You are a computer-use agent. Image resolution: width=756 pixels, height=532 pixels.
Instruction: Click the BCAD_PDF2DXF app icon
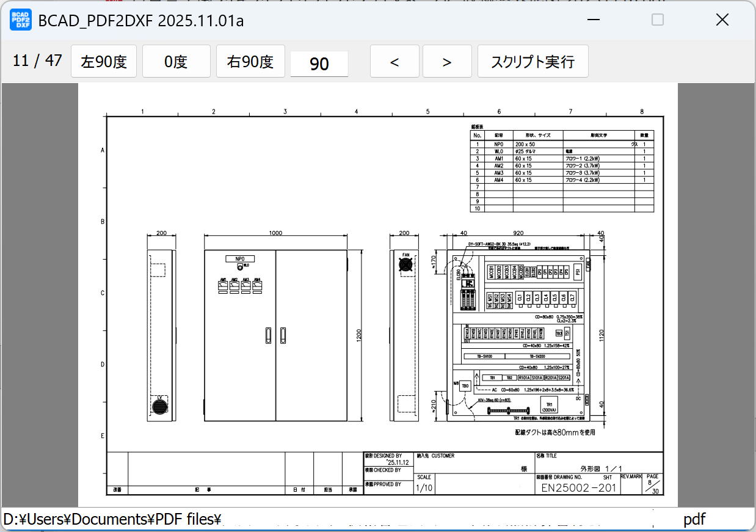pos(20,20)
